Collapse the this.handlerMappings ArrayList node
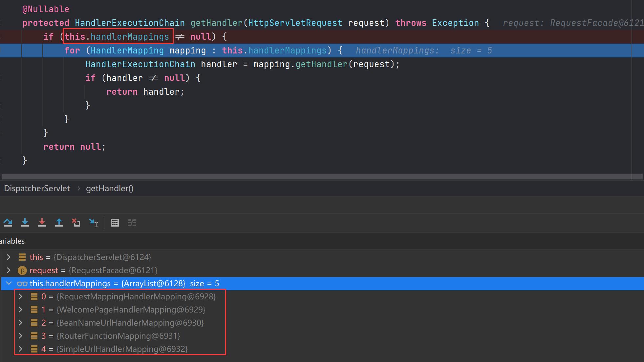The image size is (644, 362). tap(9, 283)
